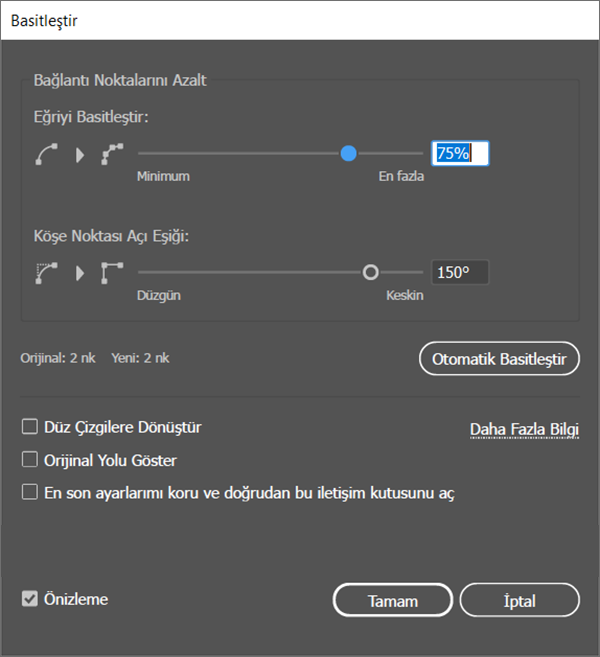Click the smooth curve icon under Eğriyi Basitleştir
600x657 pixels.
[x=46, y=155]
